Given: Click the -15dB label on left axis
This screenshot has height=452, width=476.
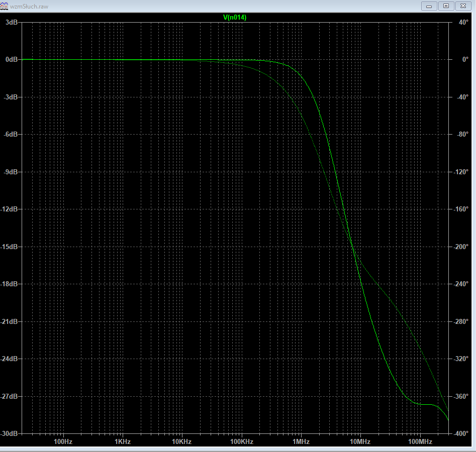Looking at the screenshot, I should (11, 247).
